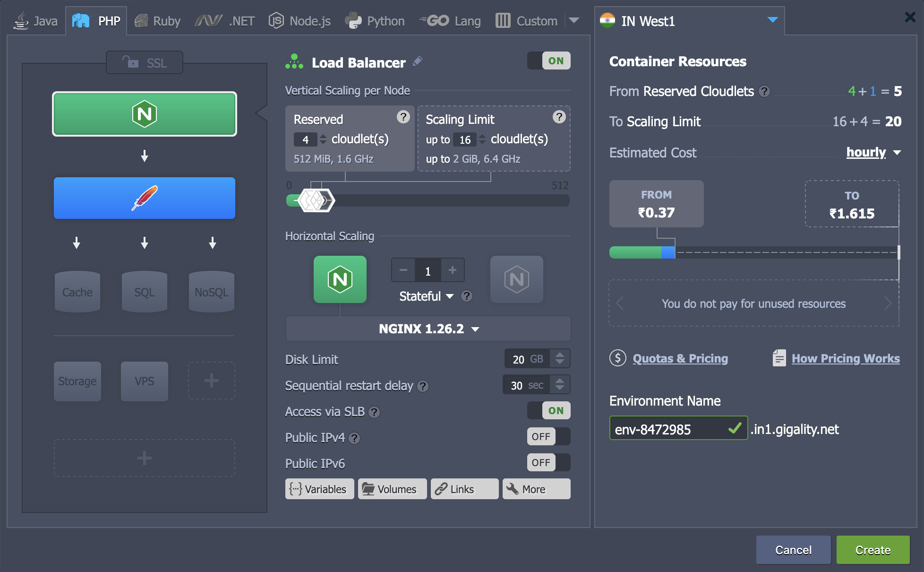This screenshot has height=572, width=924.
Task: Switch to the Java tab
Action: pos(35,21)
